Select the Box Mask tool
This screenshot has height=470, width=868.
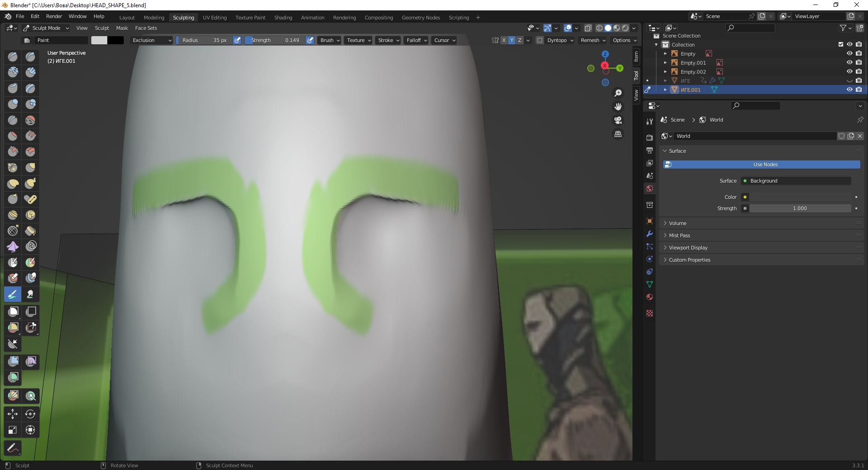point(13,311)
